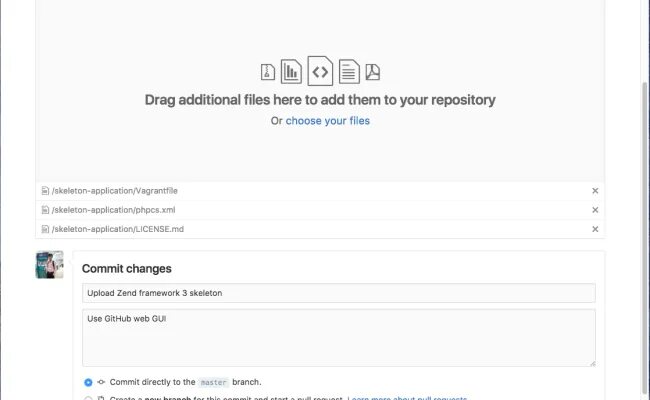Click the file icon beside Vagrantfile
The width and height of the screenshot is (650, 400).
click(45, 190)
